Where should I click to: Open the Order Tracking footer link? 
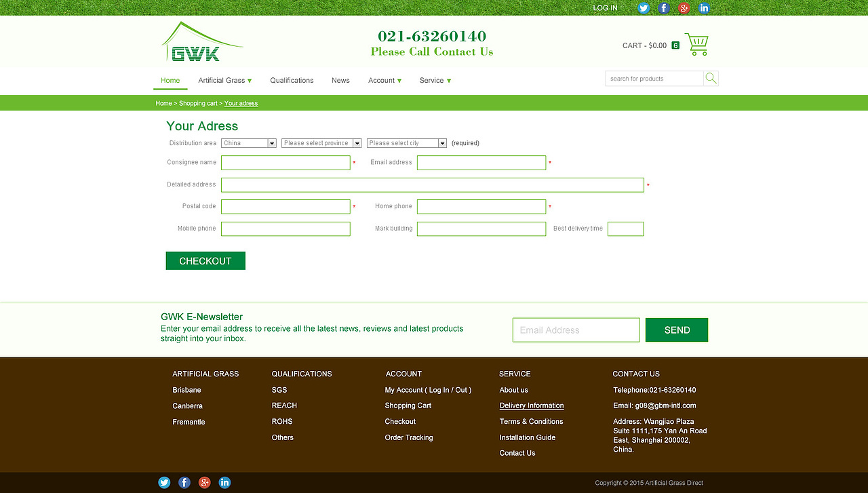tap(409, 437)
